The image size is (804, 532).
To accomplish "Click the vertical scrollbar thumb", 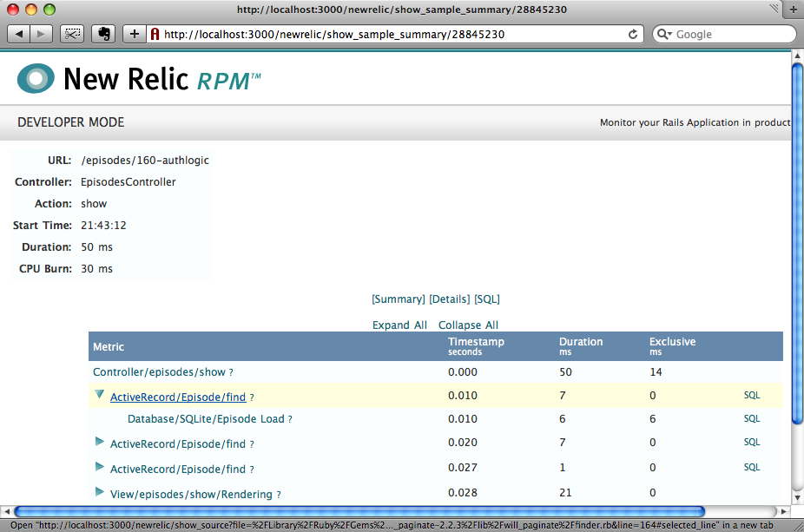I will [x=797, y=244].
